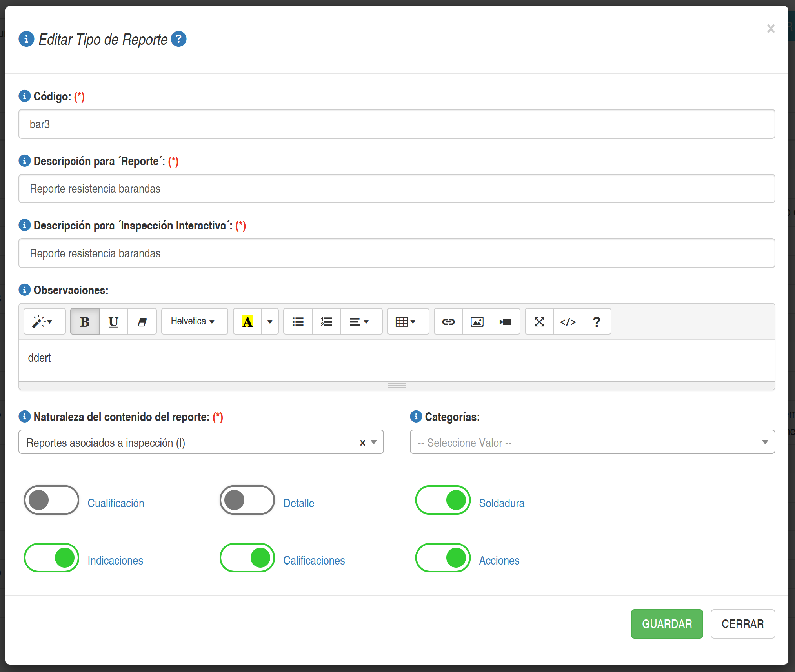Click into the Código input field
The width and height of the screenshot is (795, 672).
click(396, 124)
